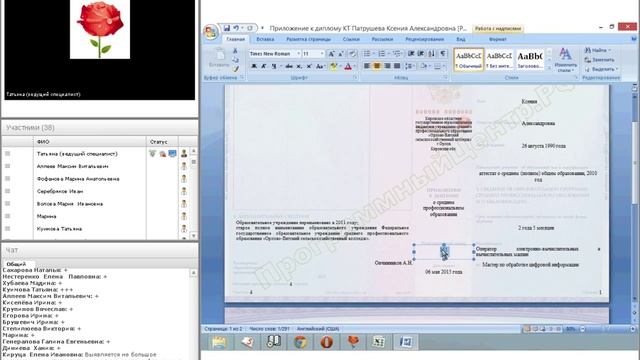Justify the text
This screenshot has height=360, width=640.
click(397, 66)
